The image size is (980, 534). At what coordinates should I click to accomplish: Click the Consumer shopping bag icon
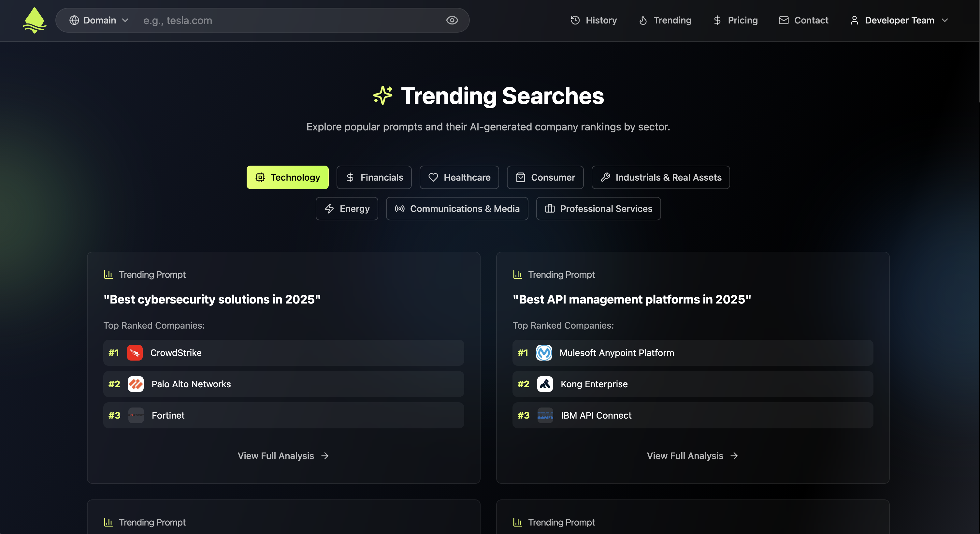click(x=520, y=177)
